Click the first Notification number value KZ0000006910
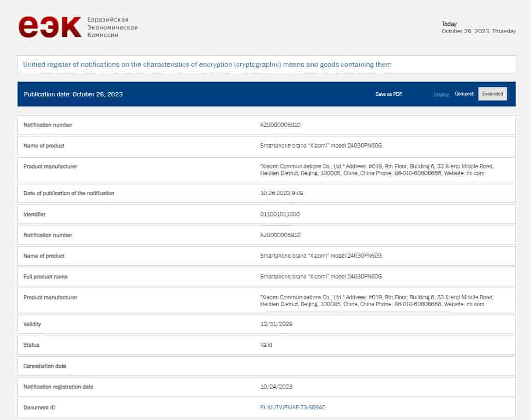Screen dimensions: 531x420 pos(280,125)
